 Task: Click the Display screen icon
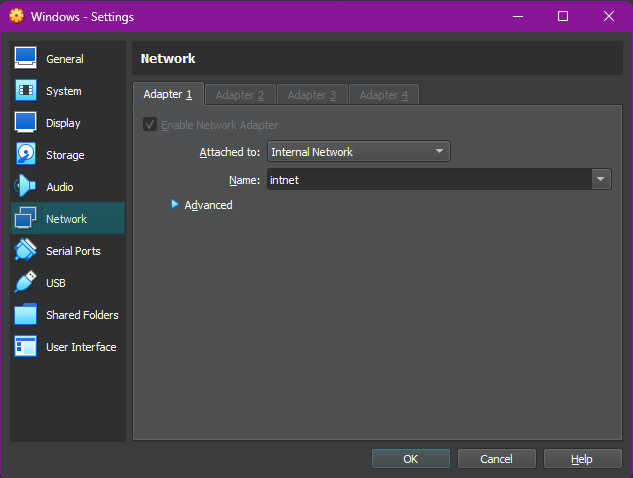25,122
